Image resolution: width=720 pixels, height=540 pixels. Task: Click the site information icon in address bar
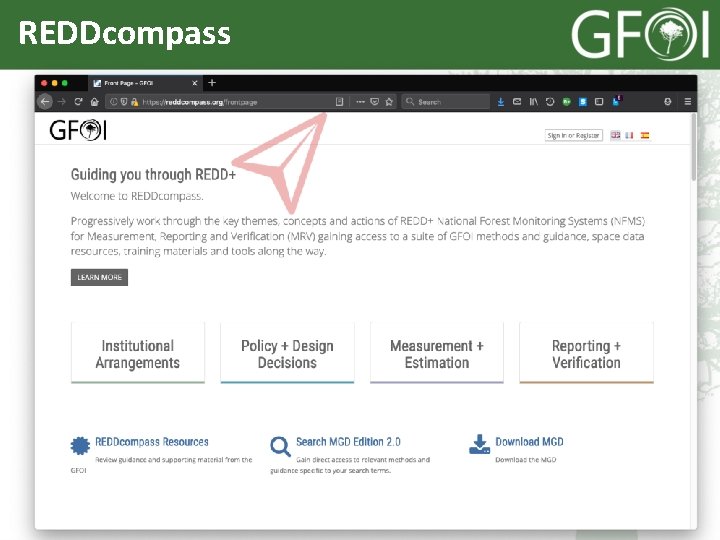click(113, 102)
